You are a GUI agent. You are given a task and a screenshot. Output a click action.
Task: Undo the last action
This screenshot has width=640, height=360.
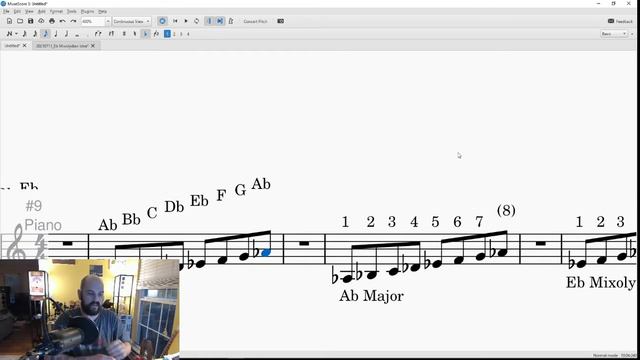62,21
